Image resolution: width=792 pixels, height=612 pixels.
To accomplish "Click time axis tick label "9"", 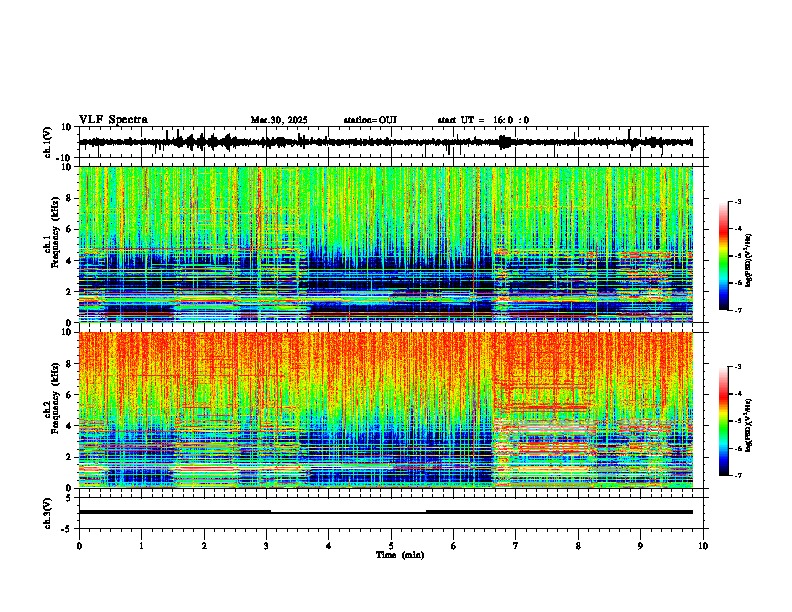I will [640, 546].
